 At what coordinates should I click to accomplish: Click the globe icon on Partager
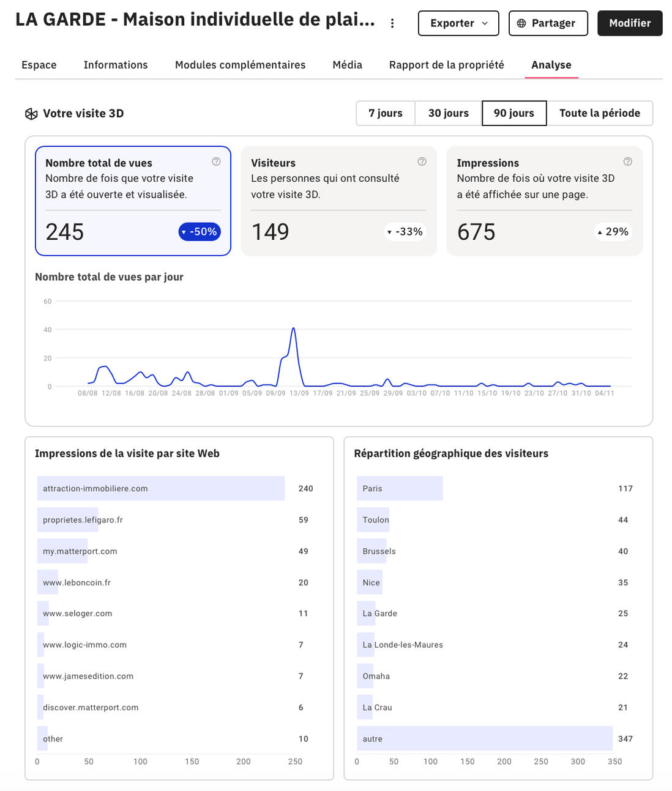tap(521, 23)
